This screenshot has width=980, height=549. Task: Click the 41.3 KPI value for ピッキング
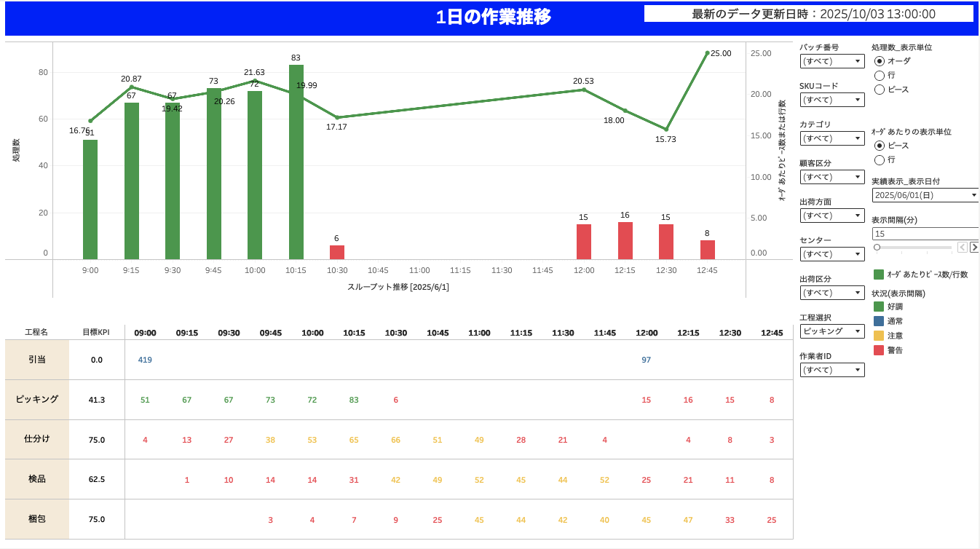click(x=97, y=400)
